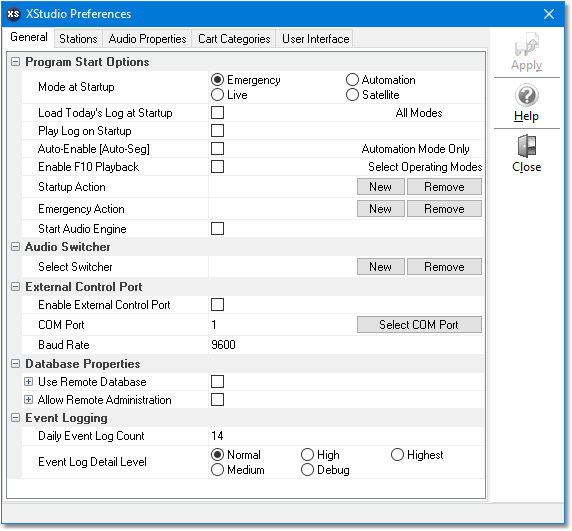Click Remove for Select Switcher

point(444,267)
